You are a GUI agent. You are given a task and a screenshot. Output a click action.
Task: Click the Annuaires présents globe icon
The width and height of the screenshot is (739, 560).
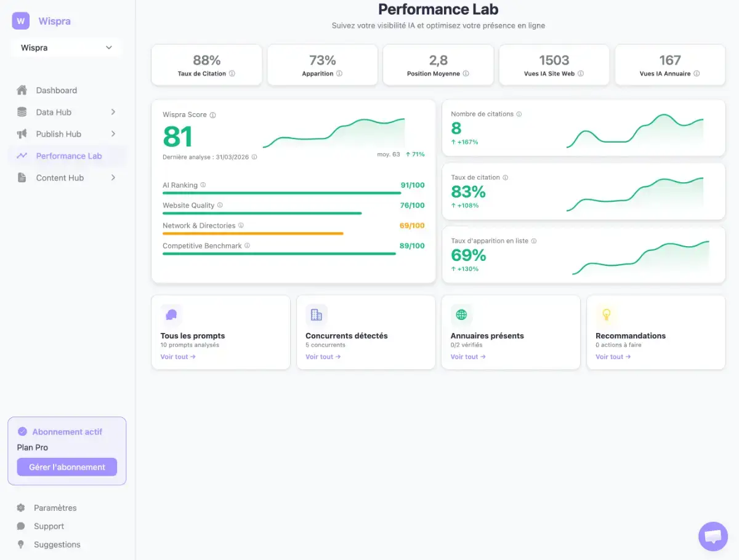(x=461, y=315)
